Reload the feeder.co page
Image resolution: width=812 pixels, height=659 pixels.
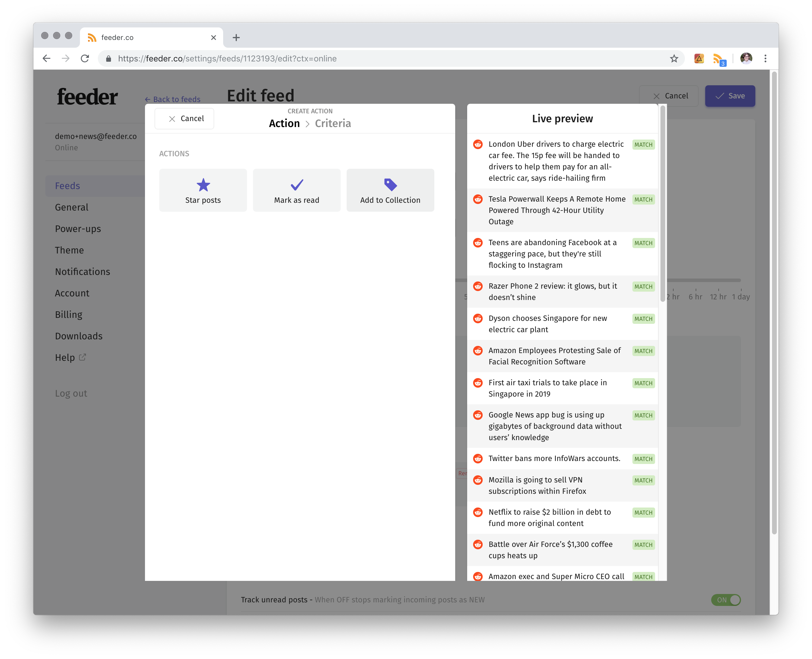(x=85, y=58)
